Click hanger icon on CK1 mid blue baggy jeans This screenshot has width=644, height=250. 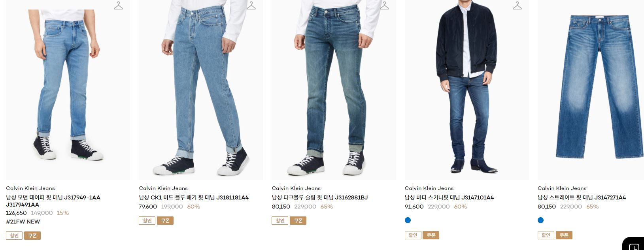[x=251, y=6]
